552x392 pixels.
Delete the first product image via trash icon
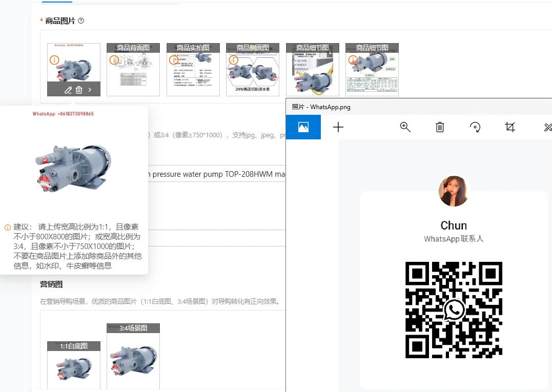79,90
